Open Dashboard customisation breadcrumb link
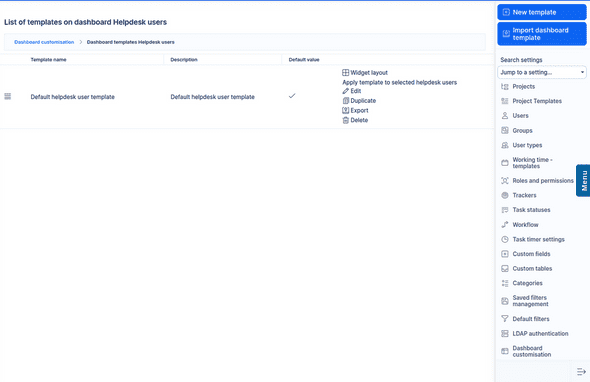The width and height of the screenshot is (590, 382). (44, 42)
